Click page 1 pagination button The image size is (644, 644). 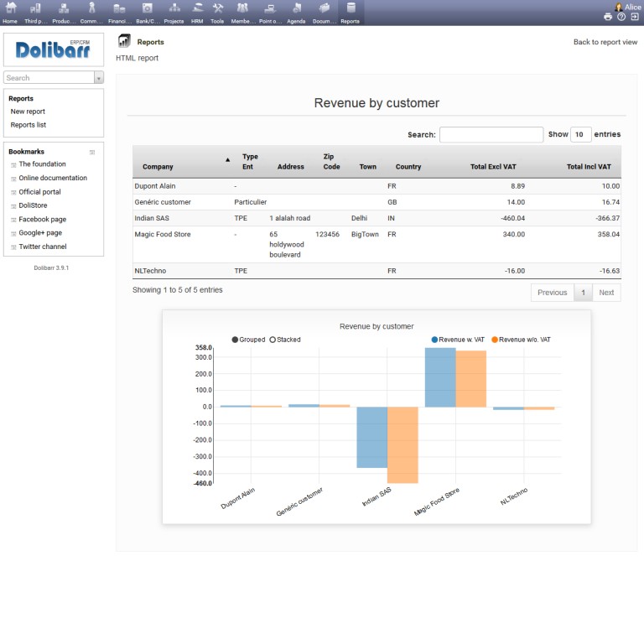[583, 293]
